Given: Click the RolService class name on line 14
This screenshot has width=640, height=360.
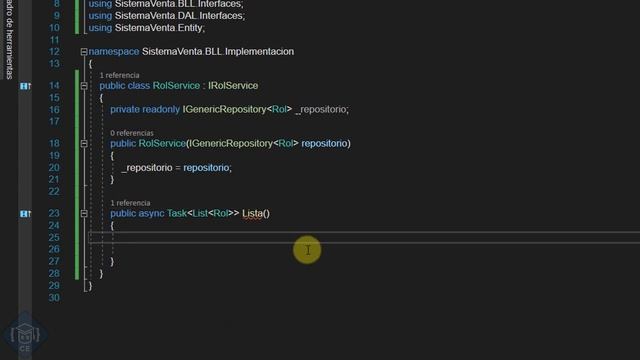Looking at the screenshot, I should tap(176, 86).
